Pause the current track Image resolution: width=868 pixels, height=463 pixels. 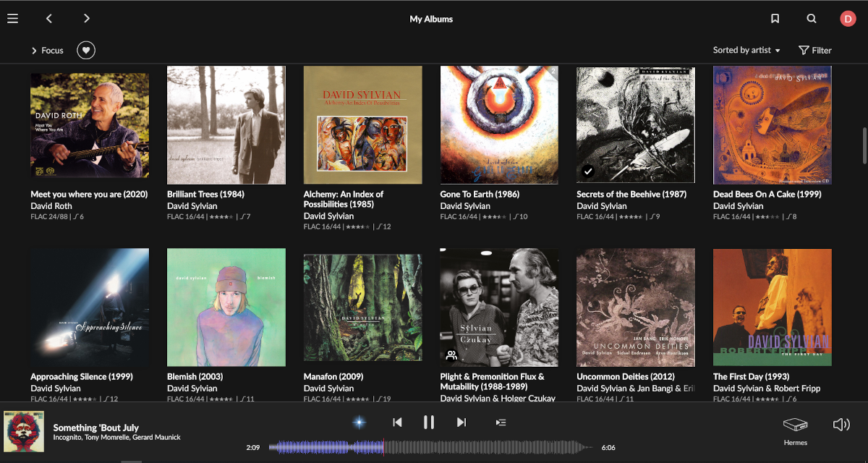[x=429, y=422]
